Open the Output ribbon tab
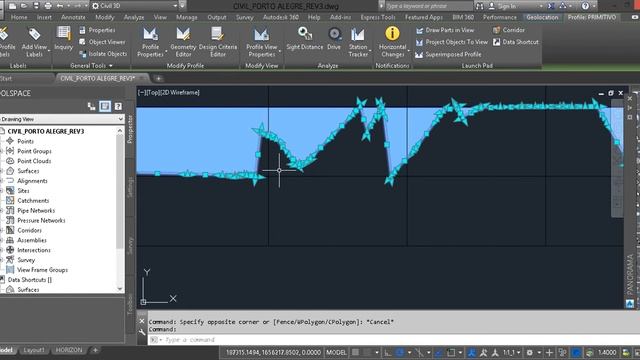Viewport: 640px width, 360px height. tap(216, 18)
